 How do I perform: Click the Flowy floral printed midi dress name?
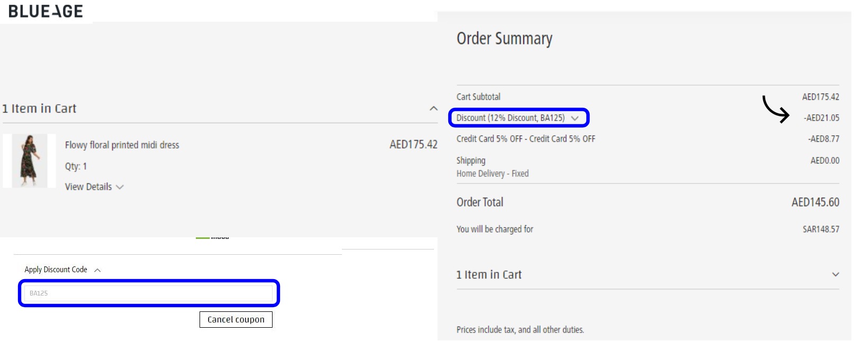click(x=122, y=144)
